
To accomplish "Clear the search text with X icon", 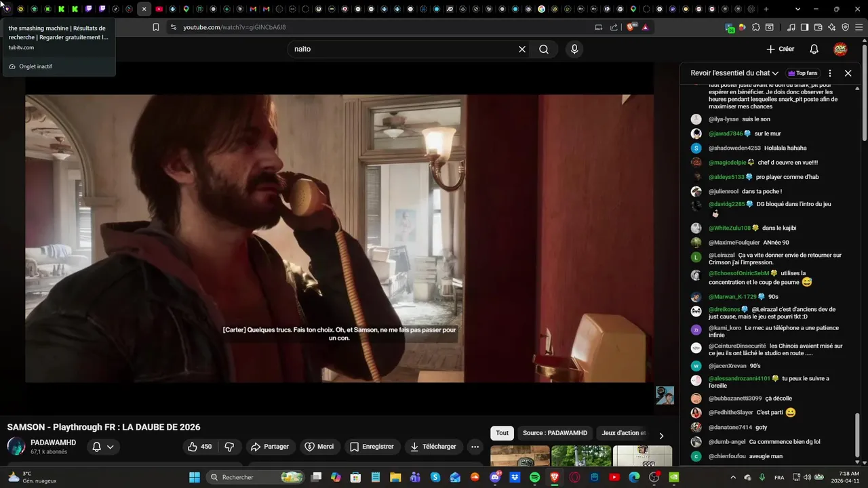I will (522, 49).
